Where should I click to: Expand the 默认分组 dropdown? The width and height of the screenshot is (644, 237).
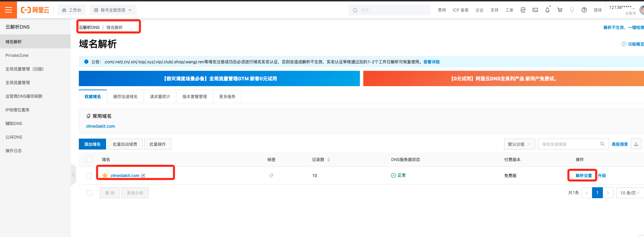point(520,144)
